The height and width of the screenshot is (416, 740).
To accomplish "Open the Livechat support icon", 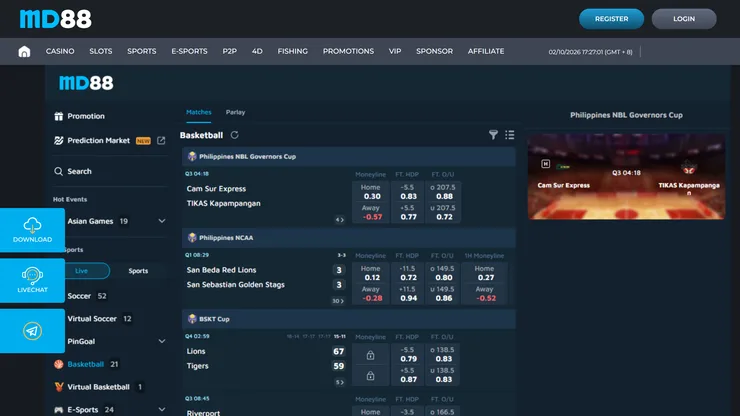I will pos(32,280).
